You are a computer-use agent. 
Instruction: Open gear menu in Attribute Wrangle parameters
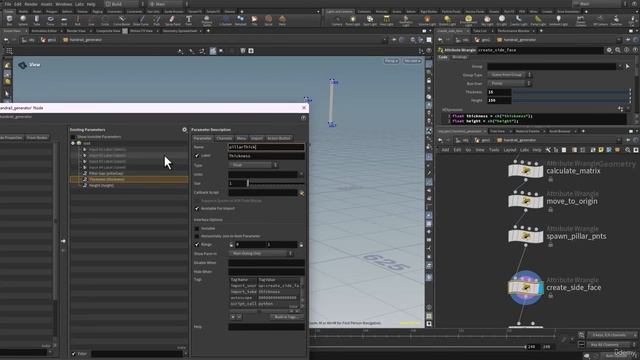click(x=609, y=50)
